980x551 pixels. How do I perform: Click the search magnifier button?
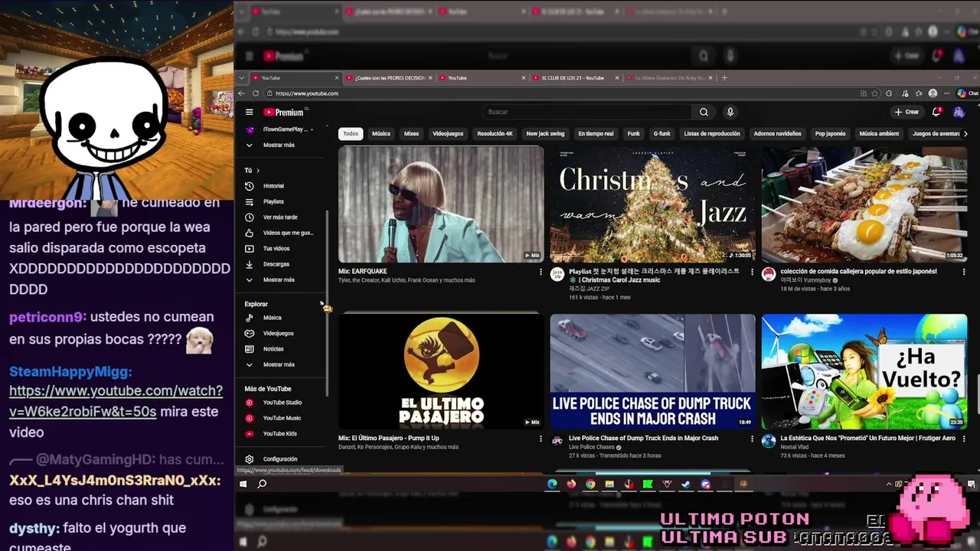pyautogui.click(x=704, y=112)
